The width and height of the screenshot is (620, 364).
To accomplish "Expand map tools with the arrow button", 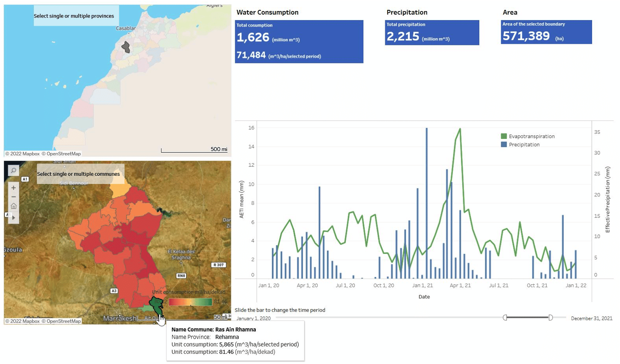I will (13, 217).
